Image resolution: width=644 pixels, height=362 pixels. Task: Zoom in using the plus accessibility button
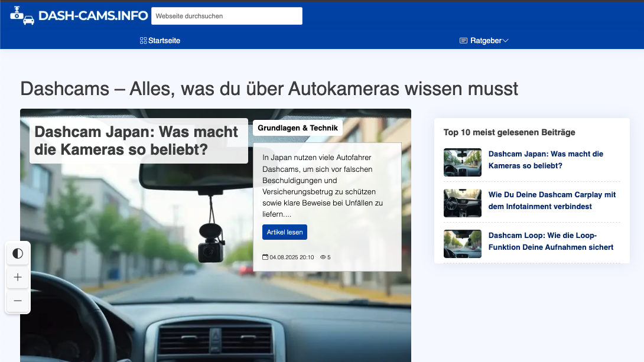click(x=18, y=277)
